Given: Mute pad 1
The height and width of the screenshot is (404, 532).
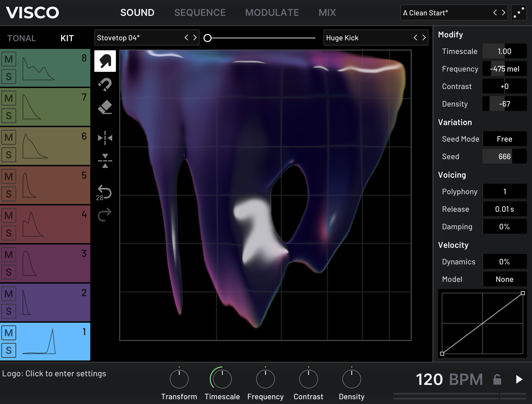Looking at the screenshot, I should tap(9, 333).
